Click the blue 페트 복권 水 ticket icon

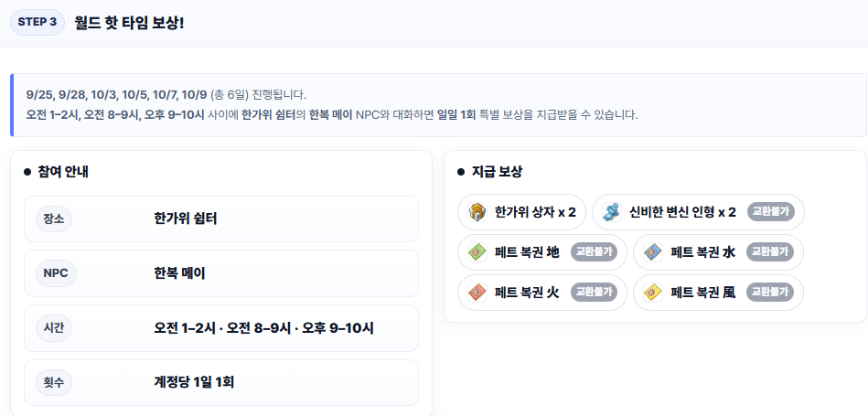click(653, 252)
